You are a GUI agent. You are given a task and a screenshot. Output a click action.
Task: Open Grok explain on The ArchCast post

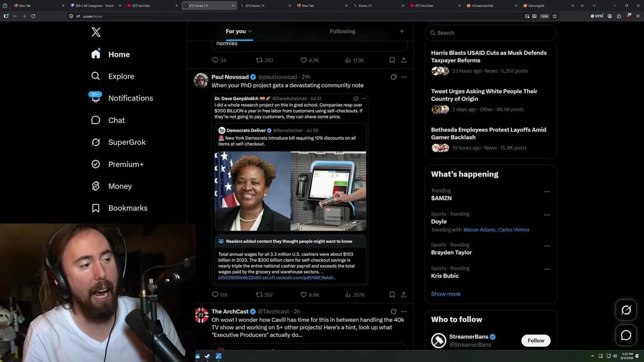coord(393,311)
